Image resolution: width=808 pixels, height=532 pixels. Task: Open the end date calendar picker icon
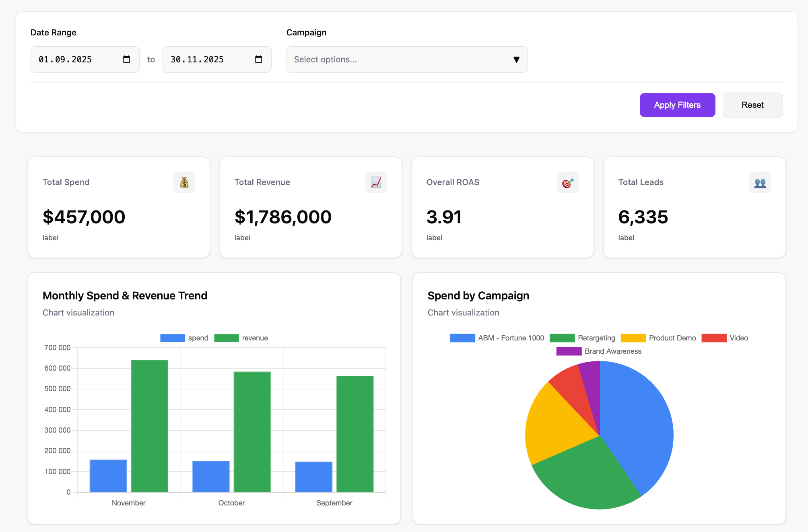(258, 59)
